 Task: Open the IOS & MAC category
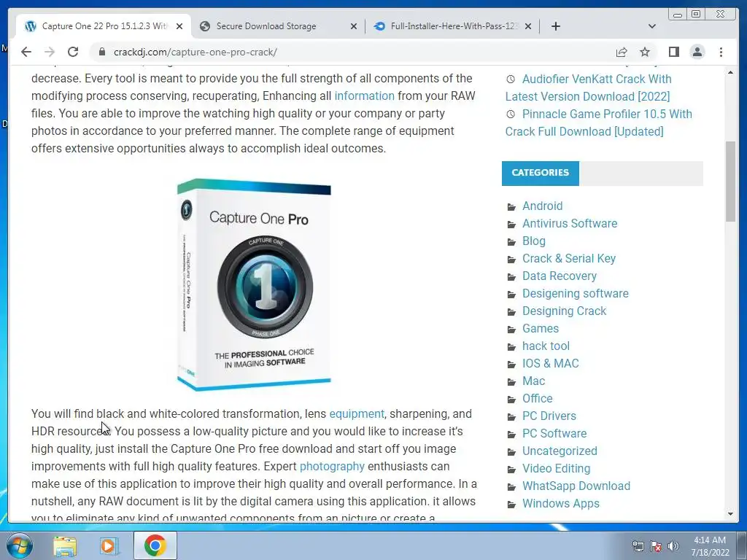point(550,363)
